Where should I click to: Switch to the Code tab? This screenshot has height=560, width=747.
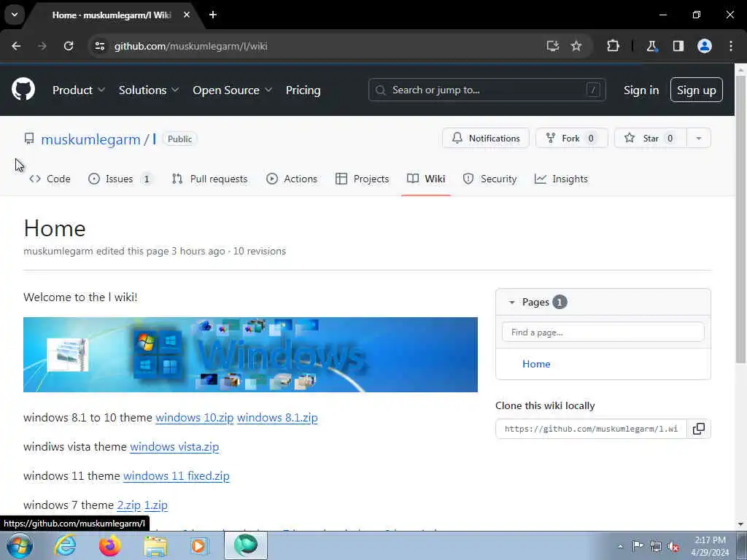(50, 179)
